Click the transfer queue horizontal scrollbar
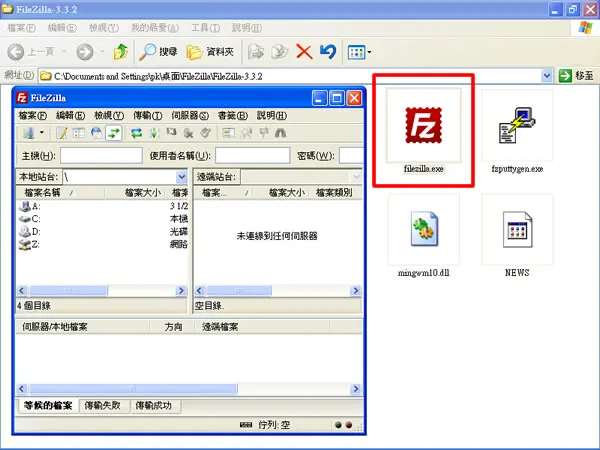600x450 pixels. pyautogui.click(x=189, y=389)
